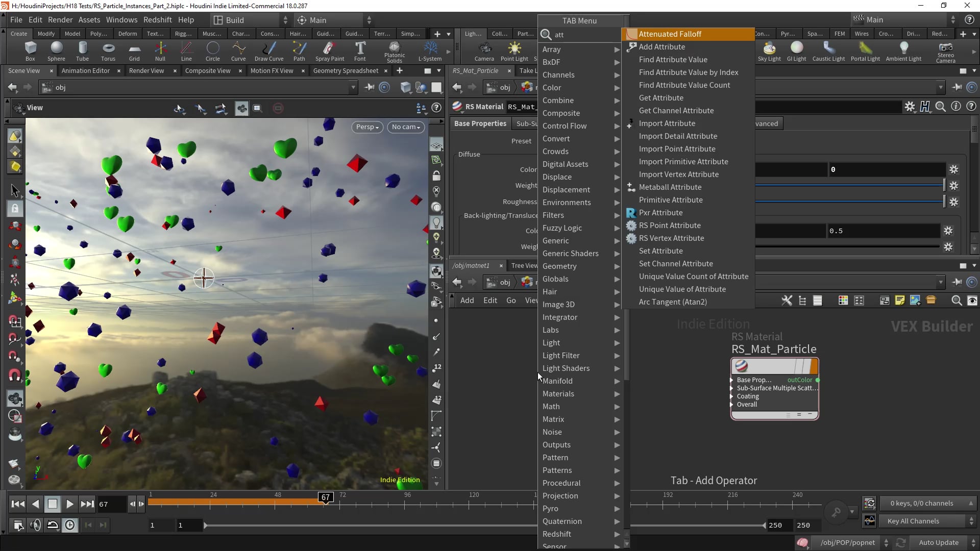Click the Key All Channels button

(913, 521)
